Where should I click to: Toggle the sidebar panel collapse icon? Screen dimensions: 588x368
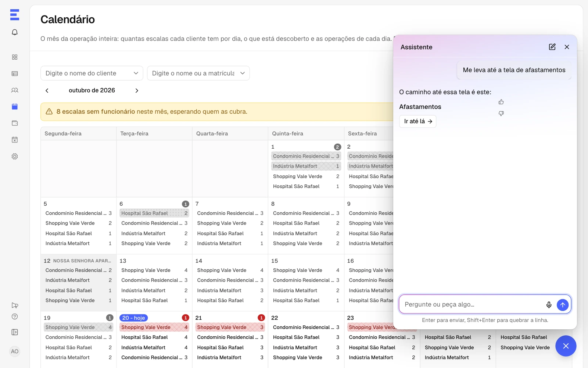point(15,332)
